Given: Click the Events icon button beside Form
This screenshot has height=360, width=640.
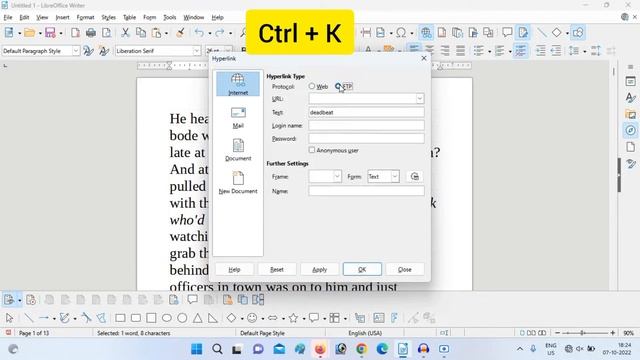Looking at the screenshot, I should tap(415, 176).
